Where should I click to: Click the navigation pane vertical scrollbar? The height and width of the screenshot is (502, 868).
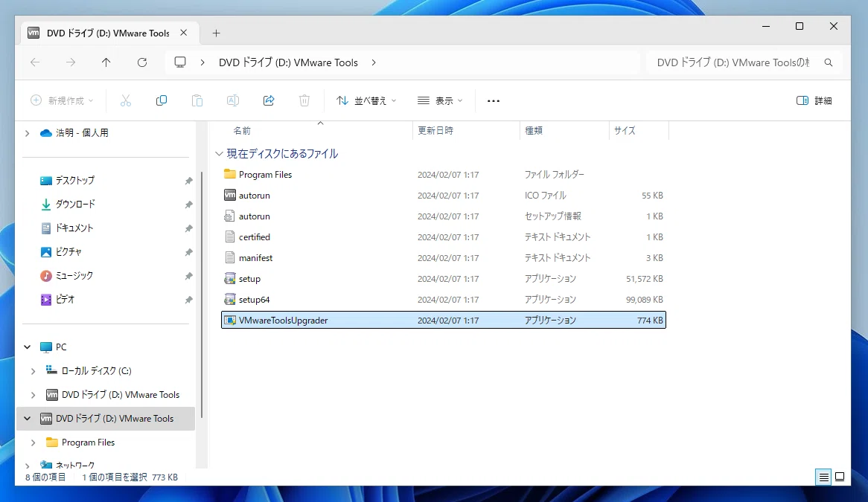202,295
